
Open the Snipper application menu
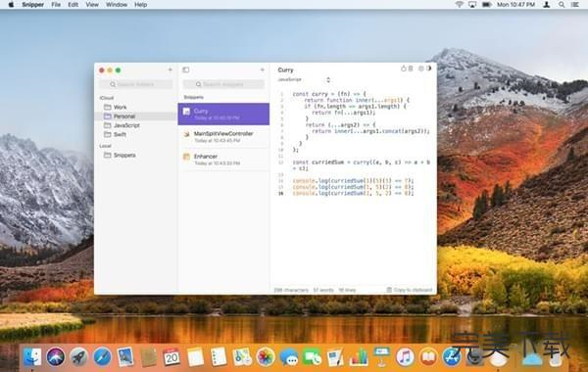(32, 5)
